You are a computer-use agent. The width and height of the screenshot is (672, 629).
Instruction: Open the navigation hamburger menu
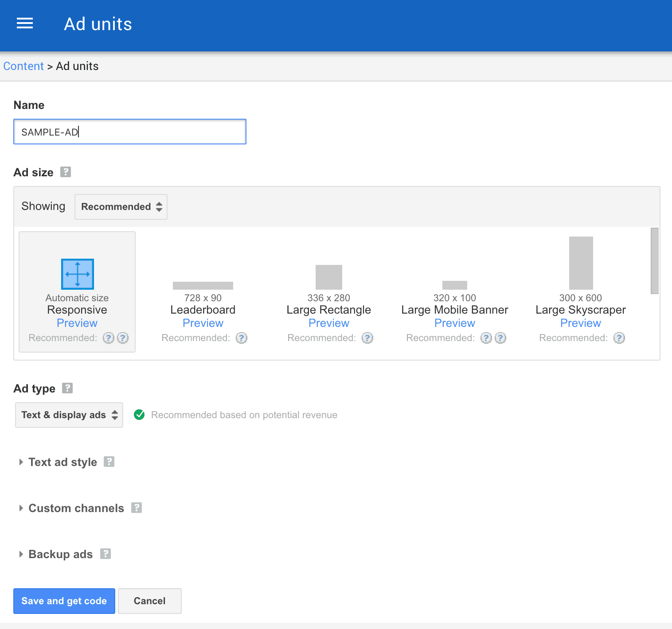pyautogui.click(x=24, y=23)
